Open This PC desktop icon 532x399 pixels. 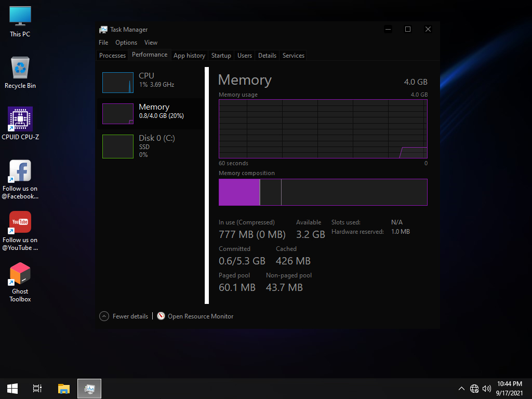coord(20,21)
